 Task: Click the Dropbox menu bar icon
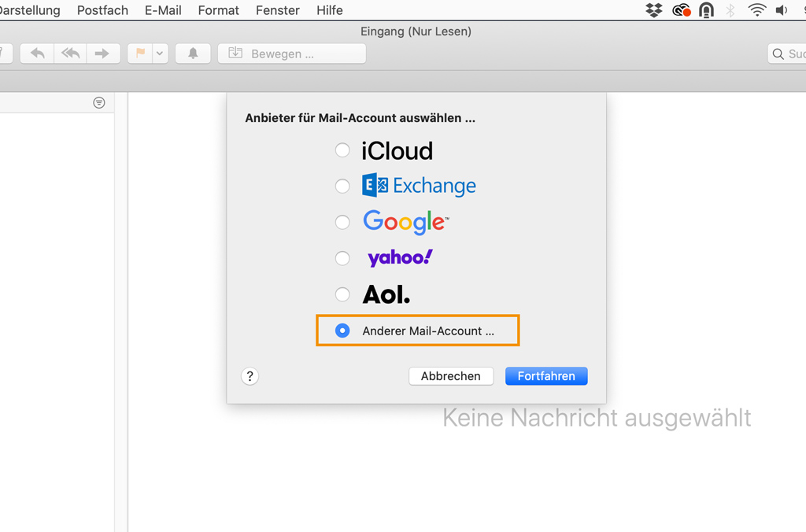click(x=654, y=10)
